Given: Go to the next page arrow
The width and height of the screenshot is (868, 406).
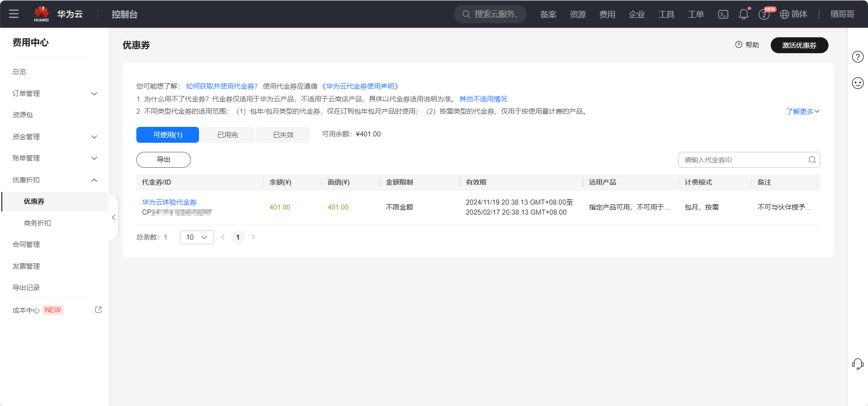Looking at the screenshot, I should click(x=253, y=237).
